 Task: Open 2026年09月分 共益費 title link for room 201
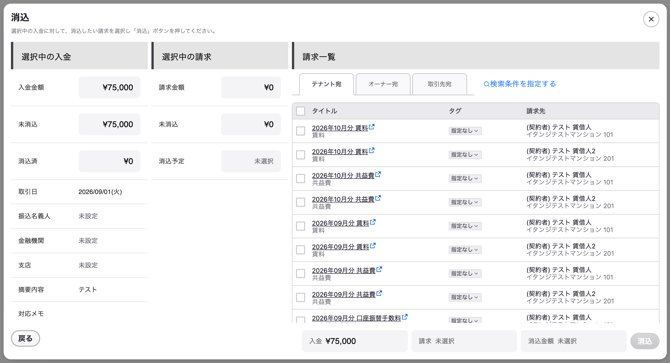point(344,294)
